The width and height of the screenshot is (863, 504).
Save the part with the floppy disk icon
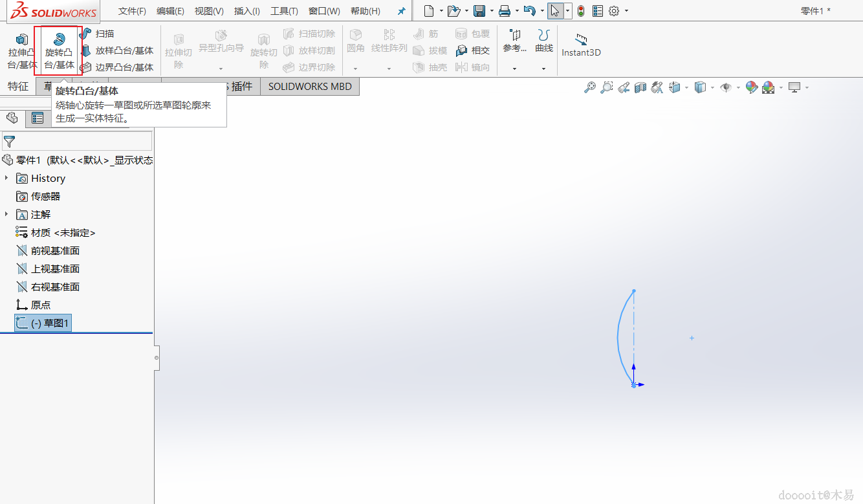pos(479,11)
